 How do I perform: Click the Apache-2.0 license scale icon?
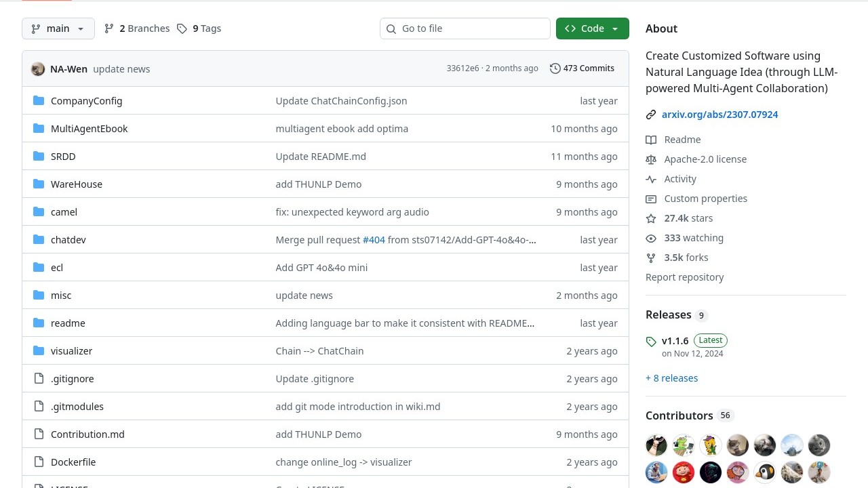click(651, 159)
